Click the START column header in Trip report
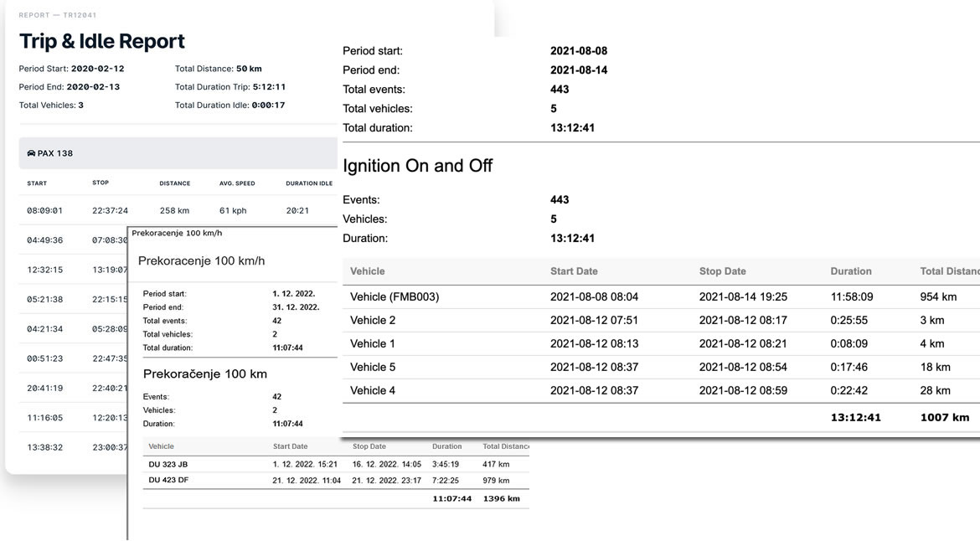Viewport: 980px width, 541px height. (37, 183)
